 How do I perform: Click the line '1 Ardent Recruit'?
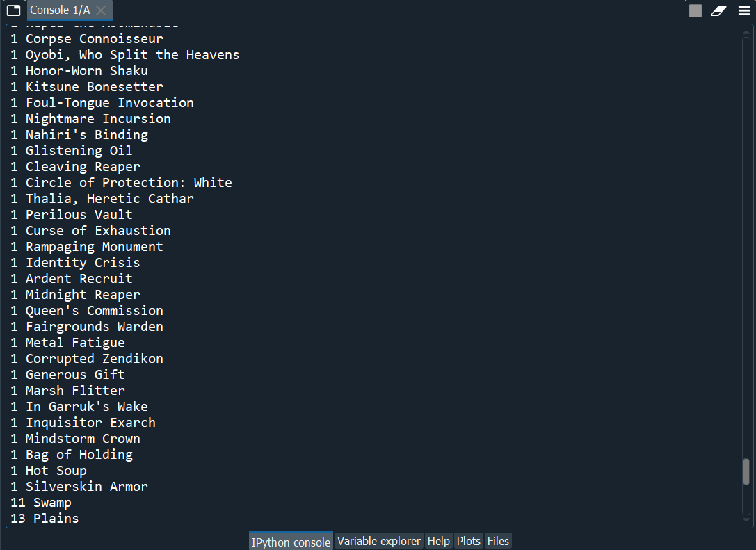pyautogui.click(x=72, y=278)
